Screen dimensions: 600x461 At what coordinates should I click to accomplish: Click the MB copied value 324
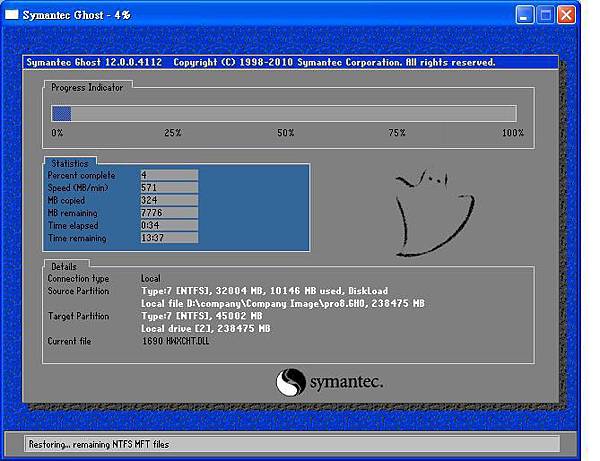168,200
